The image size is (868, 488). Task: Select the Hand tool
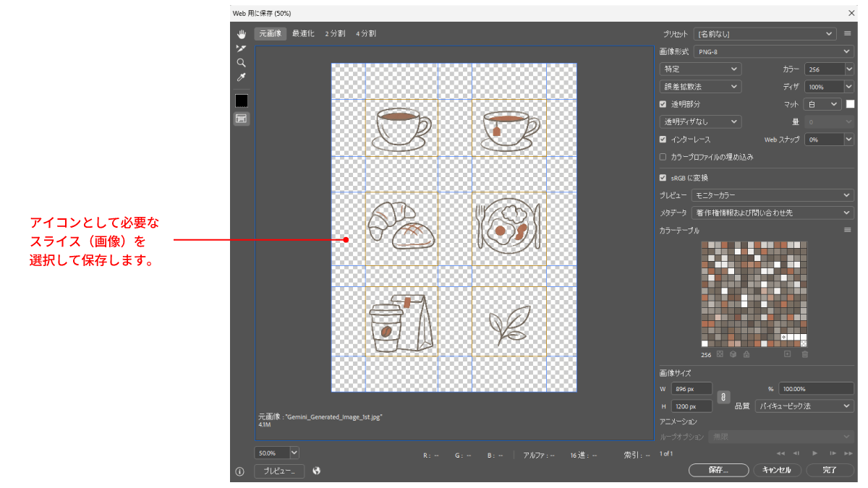pos(242,34)
